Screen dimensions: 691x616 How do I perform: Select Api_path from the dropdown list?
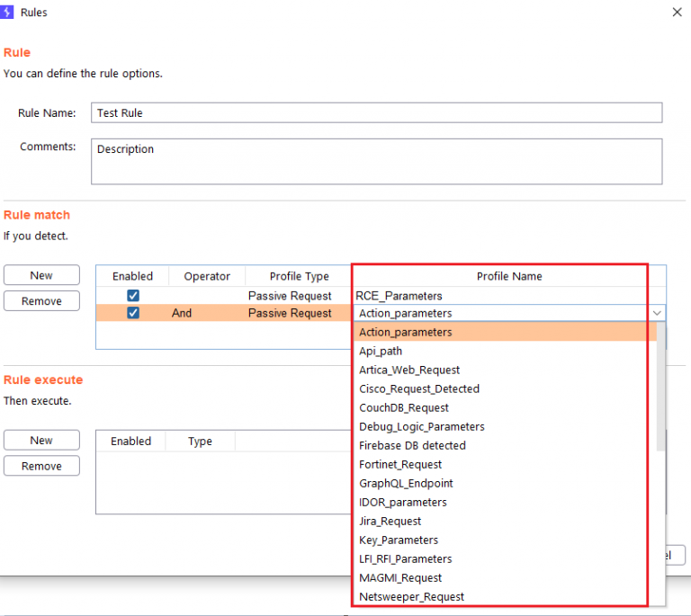click(381, 351)
